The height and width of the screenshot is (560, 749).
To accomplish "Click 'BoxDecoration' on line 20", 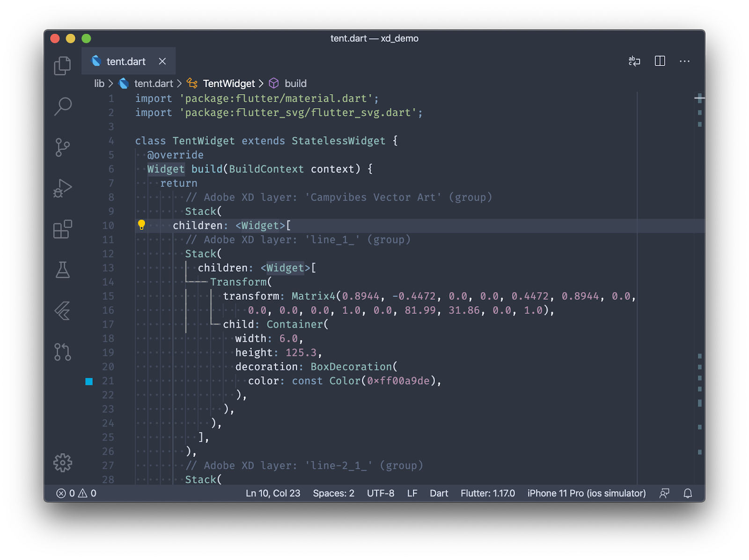I will pos(351,367).
